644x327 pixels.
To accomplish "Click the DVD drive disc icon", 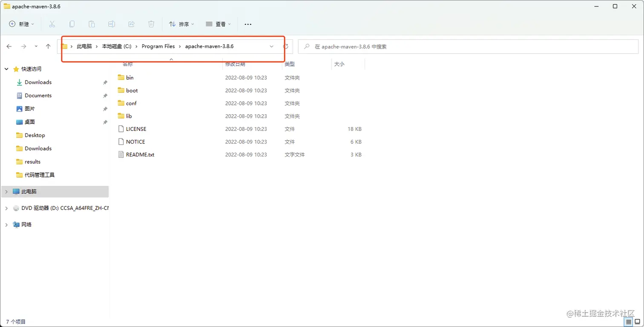I will tap(16, 208).
